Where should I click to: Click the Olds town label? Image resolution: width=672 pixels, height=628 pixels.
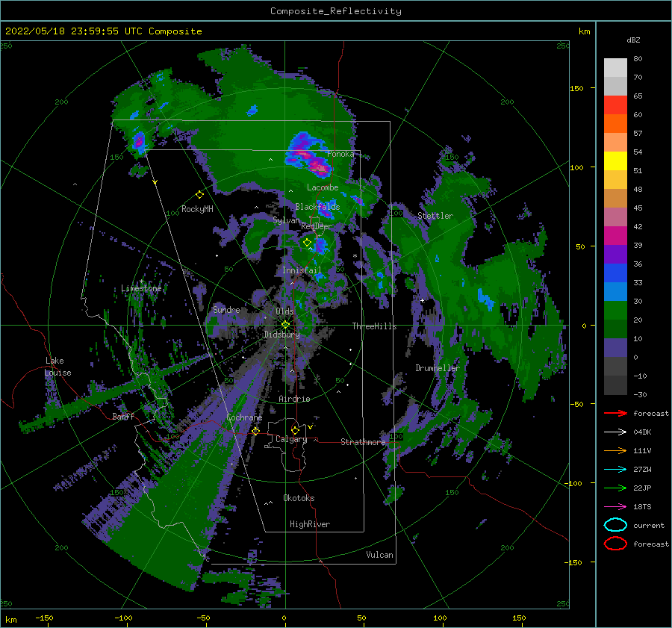pyautogui.click(x=284, y=311)
